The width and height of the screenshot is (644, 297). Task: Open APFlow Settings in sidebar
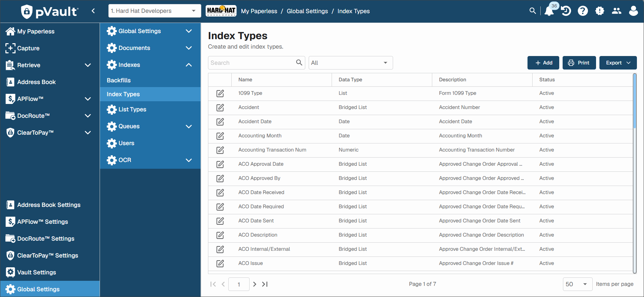[x=50, y=222]
